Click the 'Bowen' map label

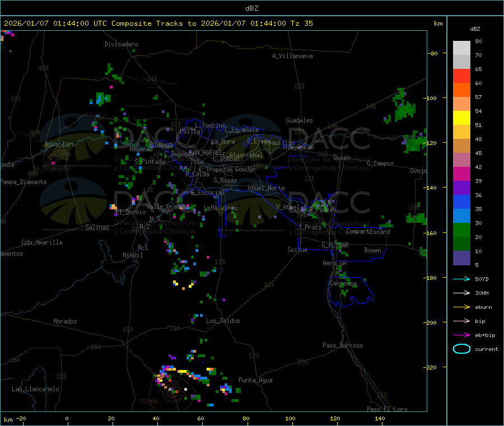click(x=372, y=250)
